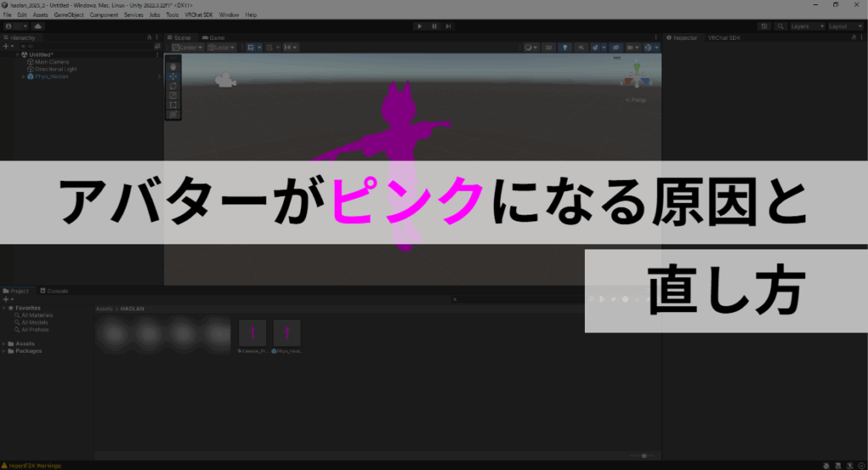868x470 pixels.
Task: Toggle scene effects (skybox/fog)
Action: point(598,48)
